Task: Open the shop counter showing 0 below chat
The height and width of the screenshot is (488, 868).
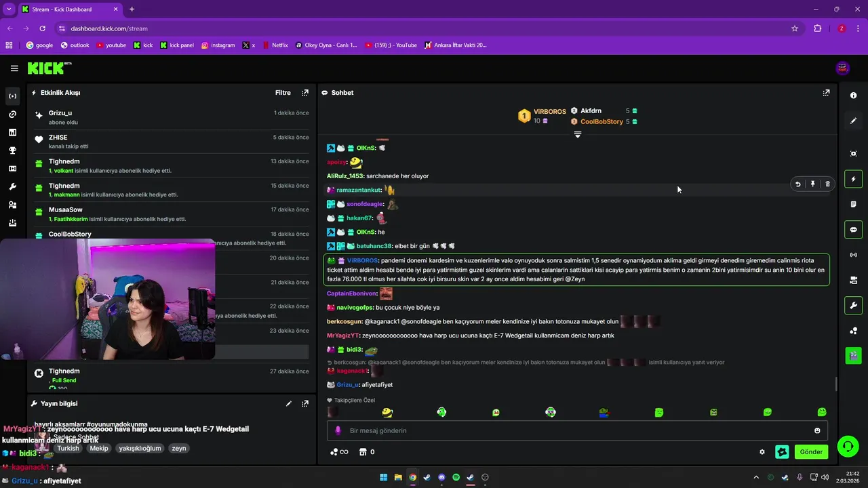Action: pos(367,452)
